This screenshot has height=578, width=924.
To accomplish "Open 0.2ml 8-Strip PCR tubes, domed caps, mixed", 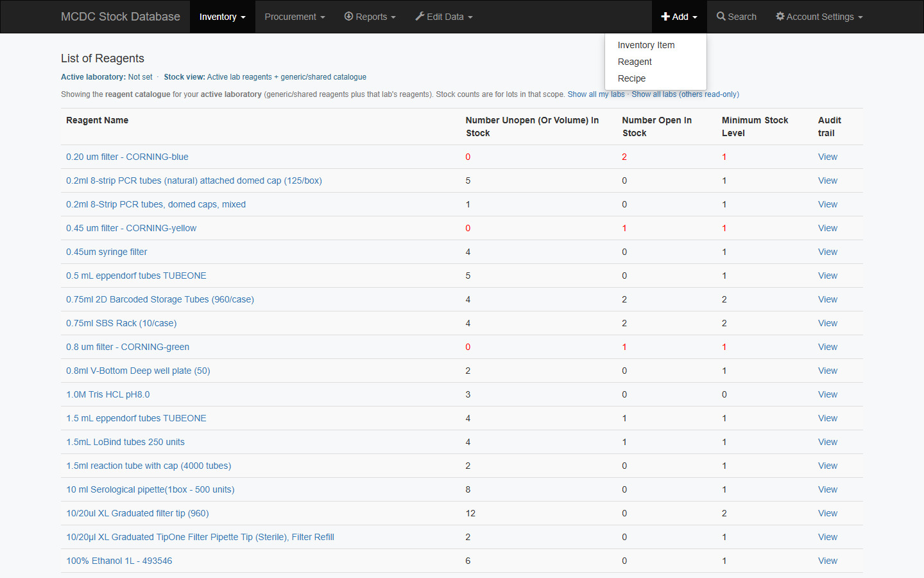I will tap(156, 204).
